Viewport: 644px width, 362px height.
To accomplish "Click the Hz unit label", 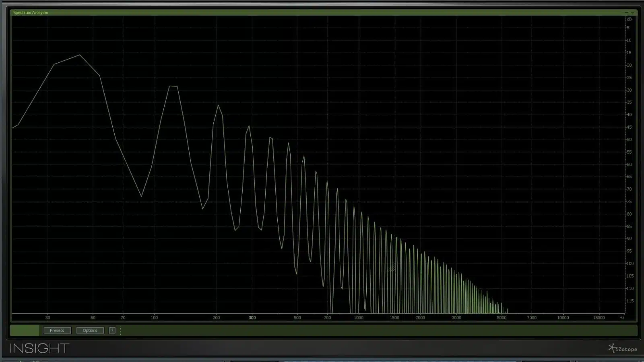I will click(x=622, y=318).
